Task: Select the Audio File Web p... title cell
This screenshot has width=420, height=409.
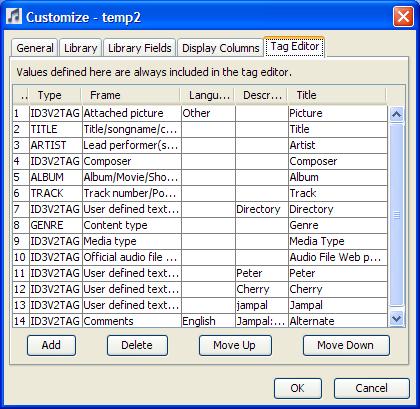Action: point(338,257)
